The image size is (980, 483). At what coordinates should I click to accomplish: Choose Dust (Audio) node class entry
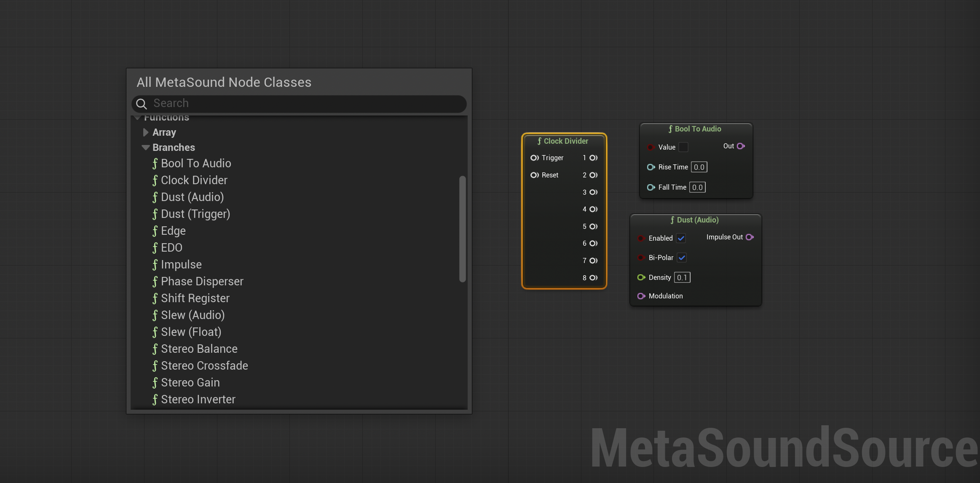point(192,197)
